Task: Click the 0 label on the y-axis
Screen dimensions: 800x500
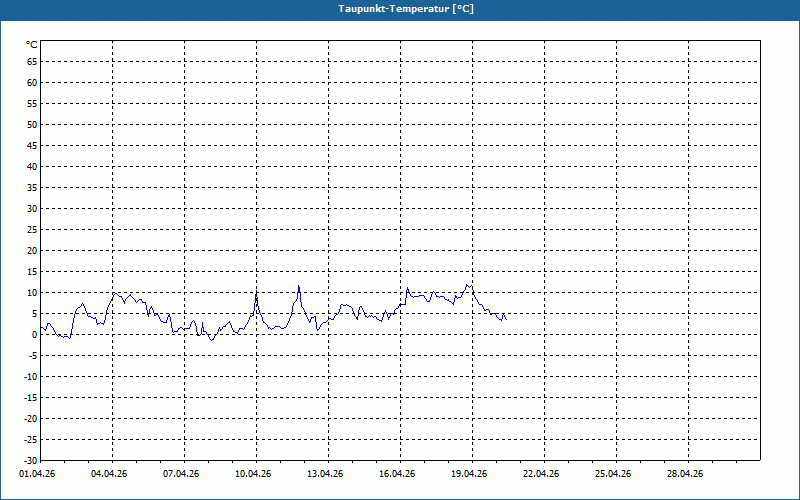Action: coord(34,335)
